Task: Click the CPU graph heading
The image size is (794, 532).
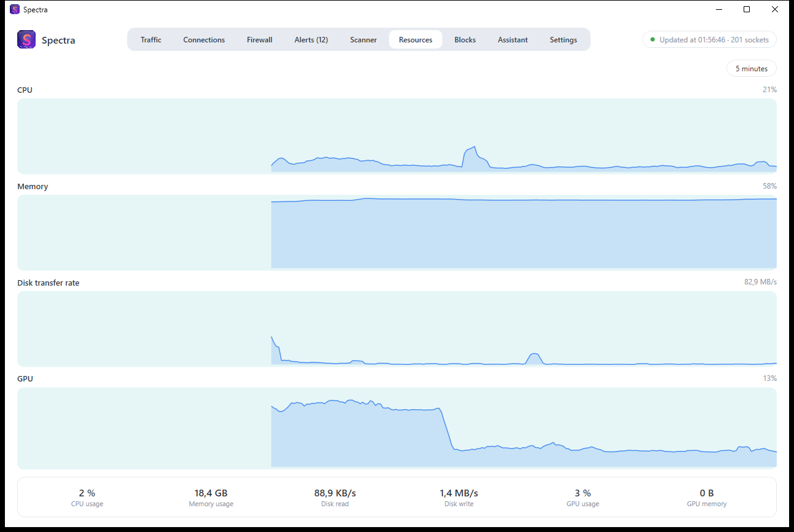Action: pos(25,90)
